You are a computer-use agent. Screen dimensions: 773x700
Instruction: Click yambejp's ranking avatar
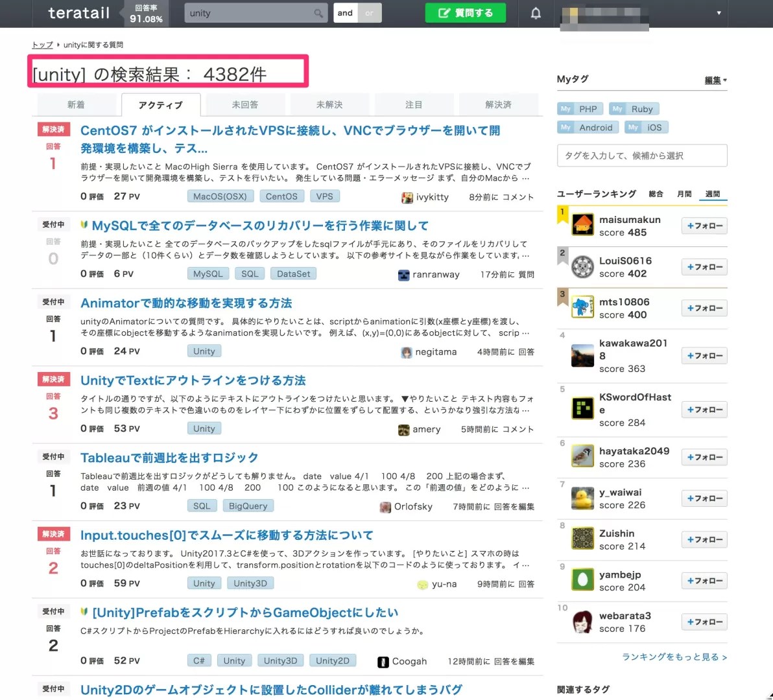(582, 580)
